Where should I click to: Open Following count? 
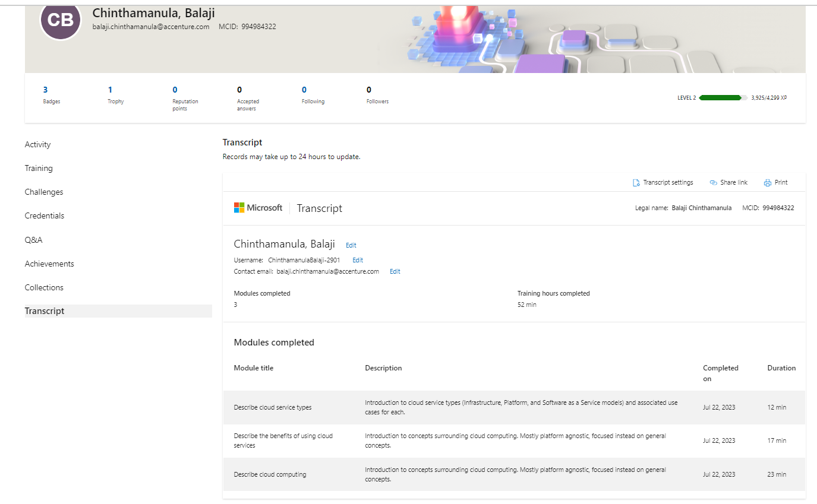[x=313, y=95]
